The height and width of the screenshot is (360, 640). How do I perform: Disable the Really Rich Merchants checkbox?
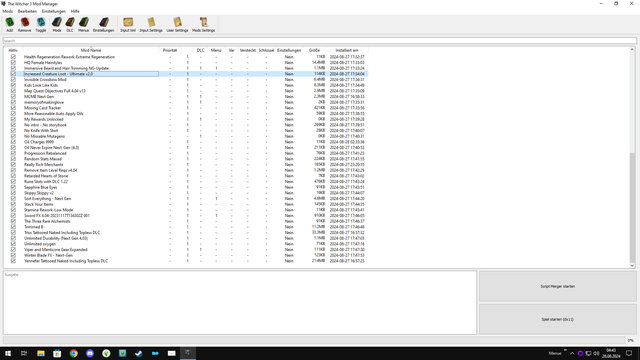pos(13,164)
